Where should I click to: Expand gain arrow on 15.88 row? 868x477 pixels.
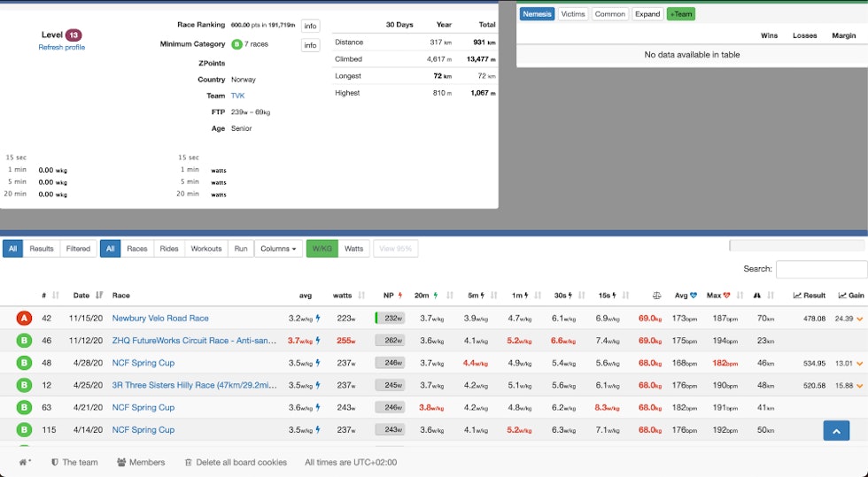click(860, 386)
